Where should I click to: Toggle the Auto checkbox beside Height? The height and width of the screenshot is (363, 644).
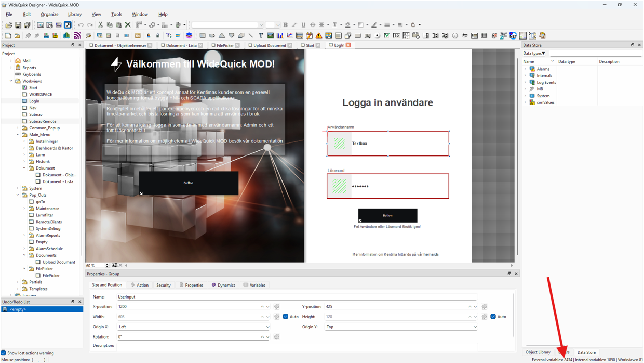point(493,316)
